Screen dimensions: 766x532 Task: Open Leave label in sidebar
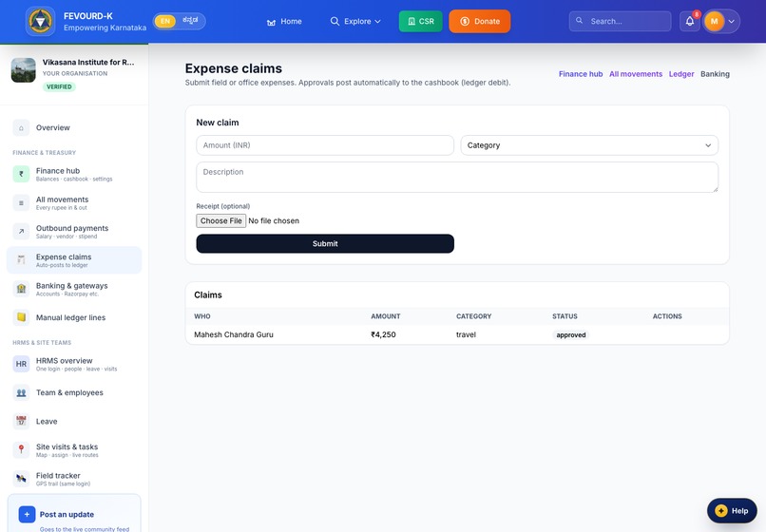coord(47,422)
